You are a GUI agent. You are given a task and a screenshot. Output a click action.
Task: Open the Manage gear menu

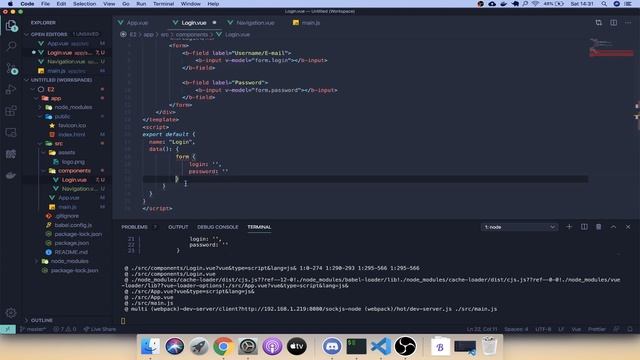tap(11, 313)
